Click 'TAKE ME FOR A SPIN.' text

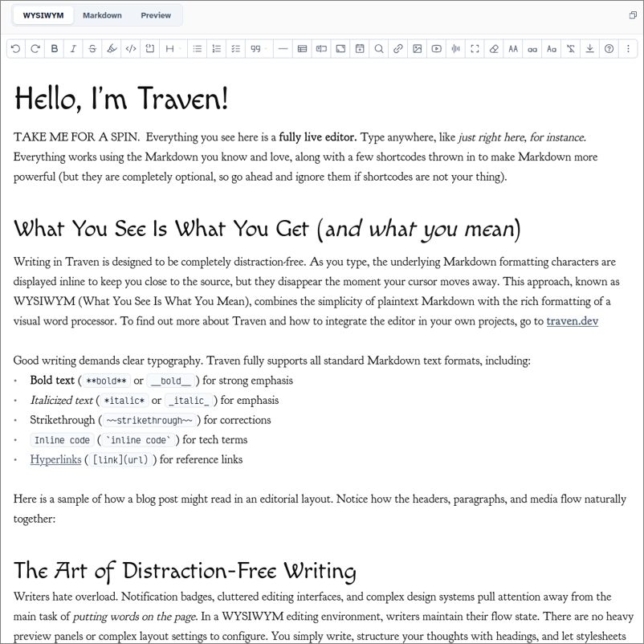pyautogui.click(x=76, y=137)
